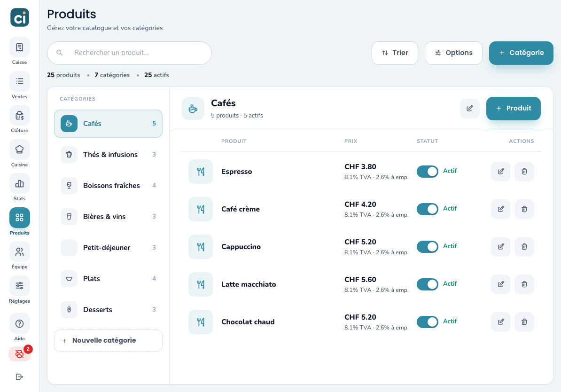
Task: Click the Cafés header cup icon
Action: [x=193, y=109]
